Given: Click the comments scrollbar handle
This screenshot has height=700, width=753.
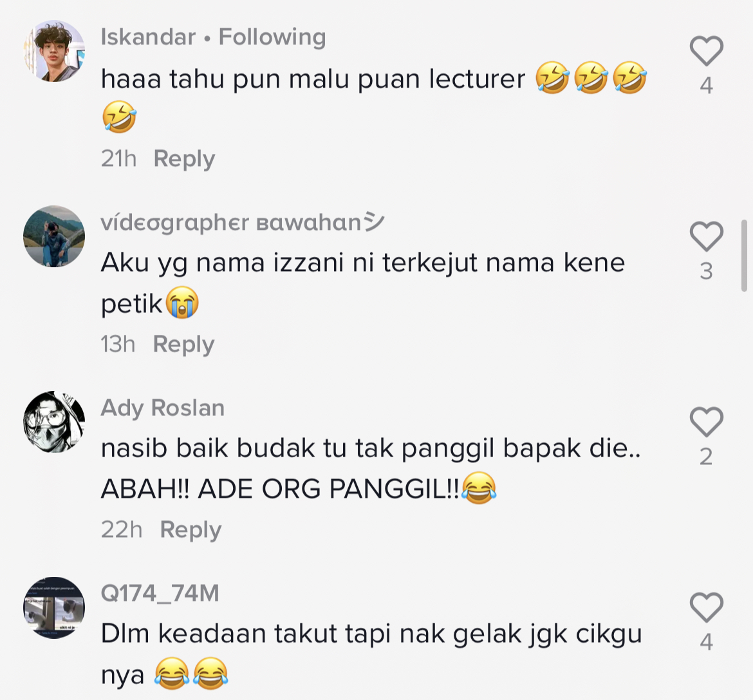Looking at the screenshot, I should (x=744, y=255).
